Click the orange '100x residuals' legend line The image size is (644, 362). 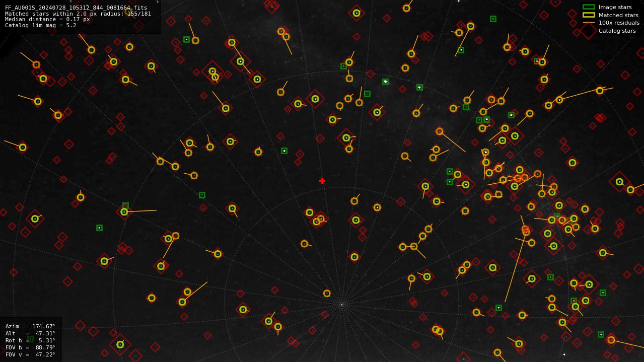[x=589, y=23]
